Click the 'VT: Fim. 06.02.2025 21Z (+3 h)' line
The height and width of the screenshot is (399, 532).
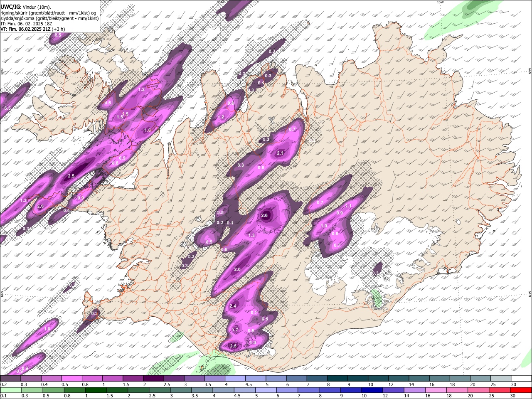coord(32,29)
